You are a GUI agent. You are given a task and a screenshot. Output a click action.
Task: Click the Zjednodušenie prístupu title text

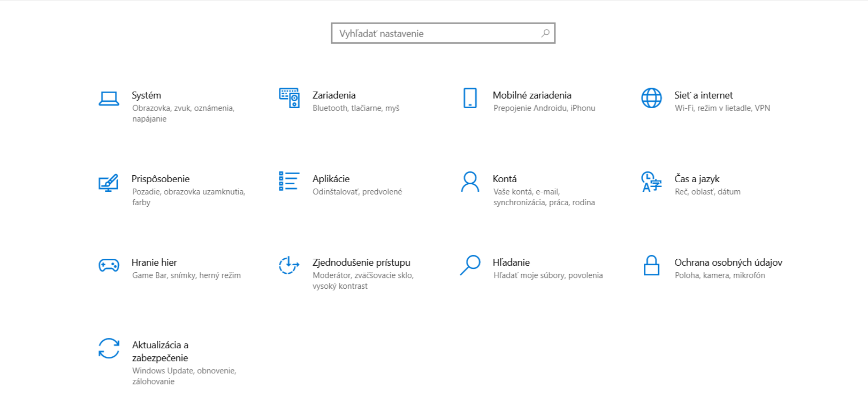coord(361,262)
